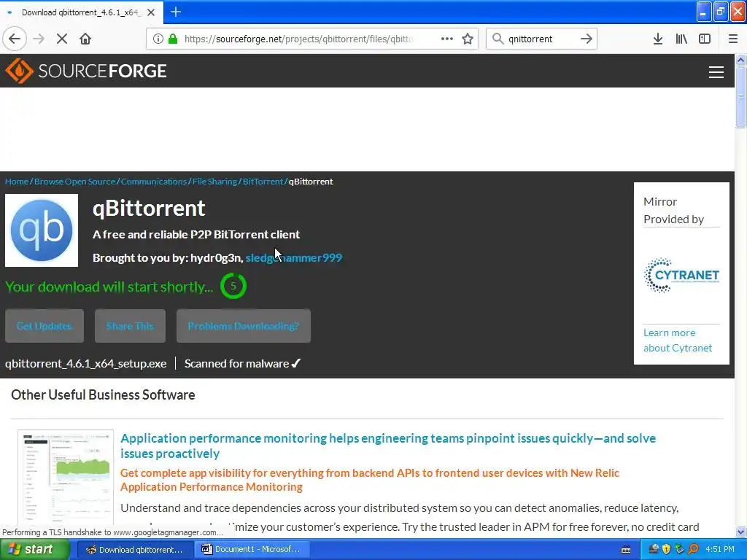747x560 pixels.
Task: Open the downloads arrow icon
Action: coord(657,39)
